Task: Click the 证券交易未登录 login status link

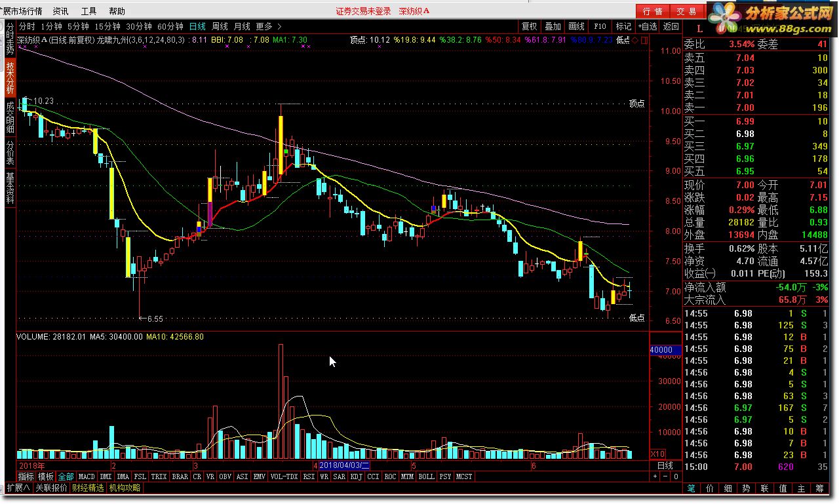Action: [x=363, y=11]
